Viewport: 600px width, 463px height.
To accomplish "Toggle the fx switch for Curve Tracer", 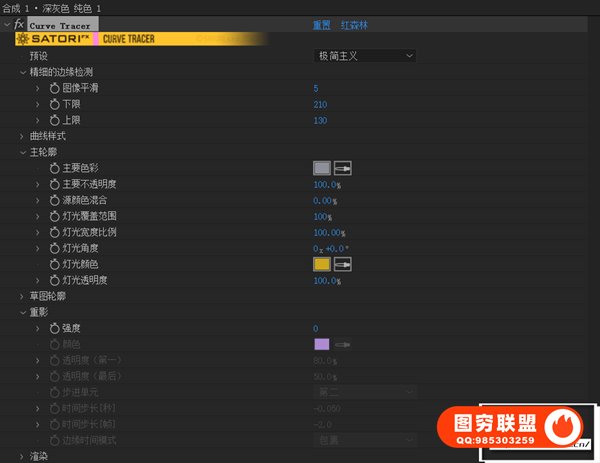I will click(18, 24).
